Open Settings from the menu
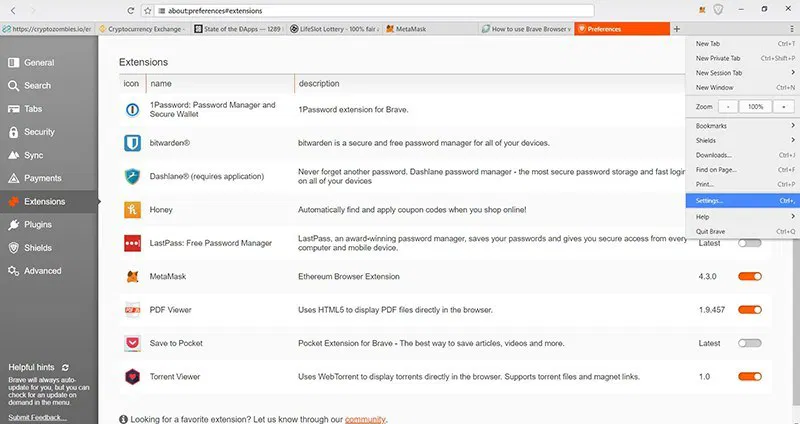 click(743, 201)
